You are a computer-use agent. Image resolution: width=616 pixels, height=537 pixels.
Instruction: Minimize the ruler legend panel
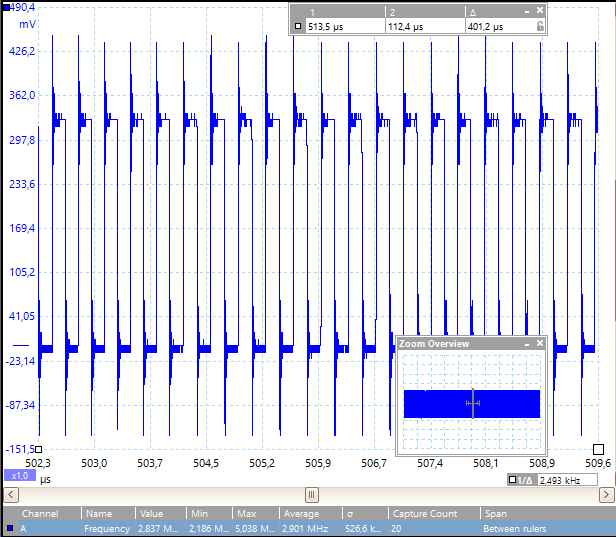527,10
